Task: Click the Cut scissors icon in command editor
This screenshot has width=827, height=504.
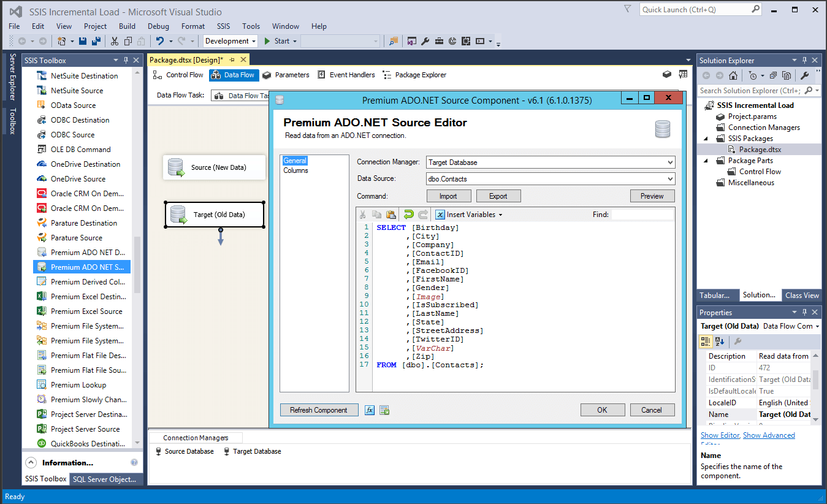Action: click(362, 215)
